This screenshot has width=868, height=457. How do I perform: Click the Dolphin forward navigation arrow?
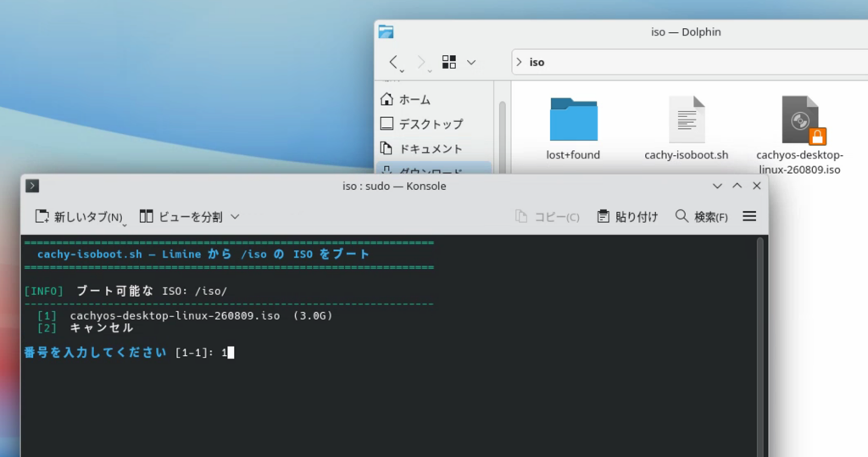click(x=420, y=62)
